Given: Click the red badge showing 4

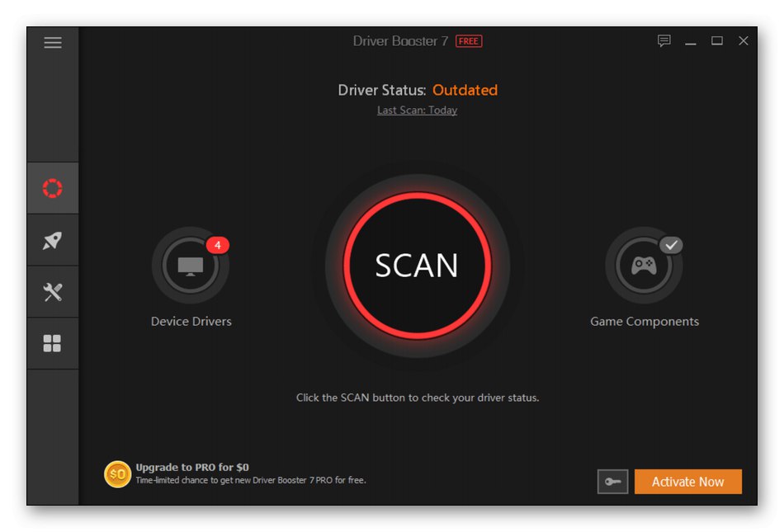Looking at the screenshot, I should 218,245.
